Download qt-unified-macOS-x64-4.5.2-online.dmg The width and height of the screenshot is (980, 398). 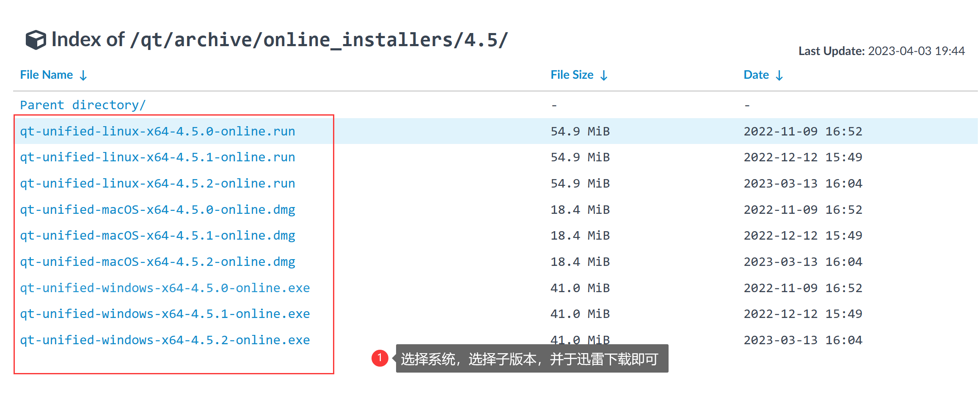pos(157,262)
